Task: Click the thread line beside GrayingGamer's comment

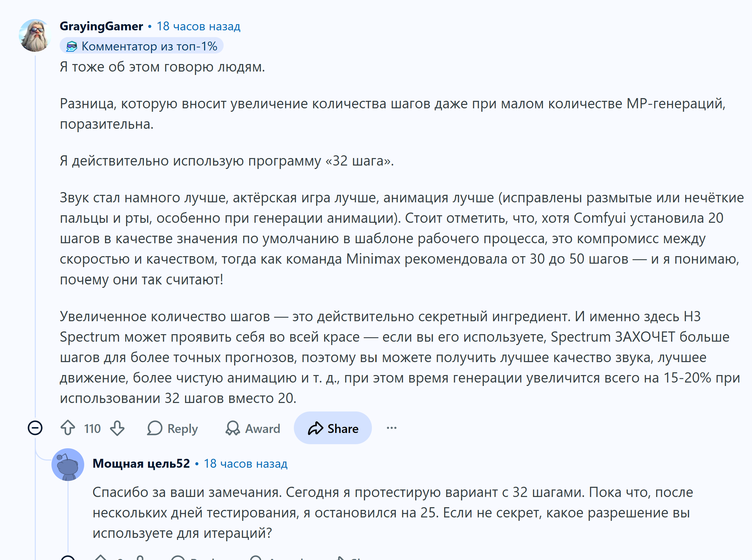Action: click(35, 235)
